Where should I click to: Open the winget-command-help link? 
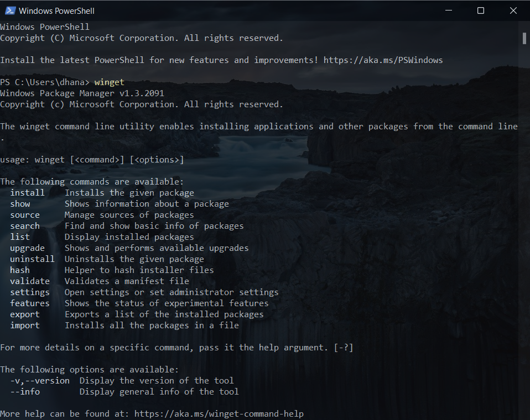pyautogui.click(x=219, y=414)
